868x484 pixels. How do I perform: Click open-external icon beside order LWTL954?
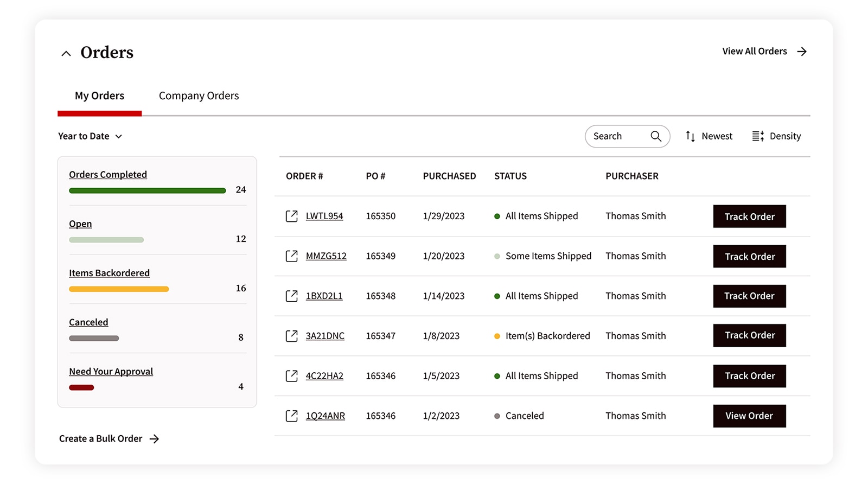tap(291, 216)
